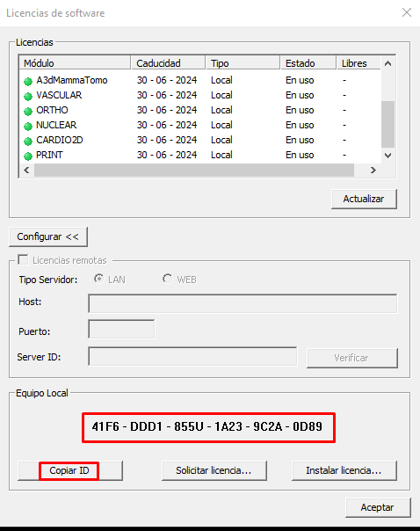Click into the Host input field
Screen dimensions: 420x531
tap(243, 303)
